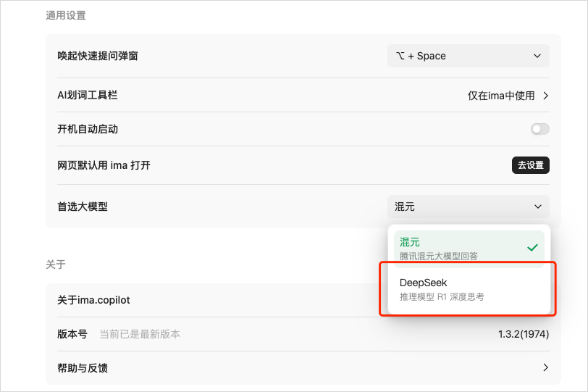Open the 唤起快速提问弹窗 shortcut dropdown
The width and height of the screenshot is (588, 392).
coord(469,56)
